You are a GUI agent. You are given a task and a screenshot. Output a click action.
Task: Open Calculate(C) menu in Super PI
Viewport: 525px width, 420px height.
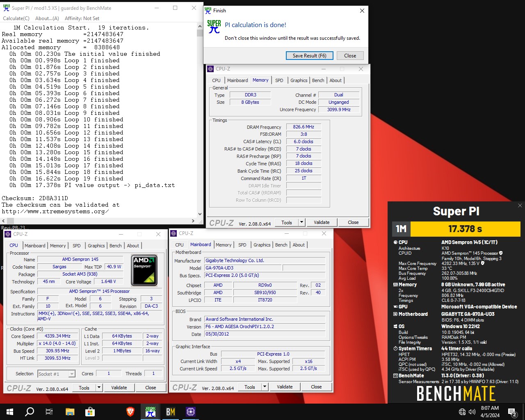[16, 18]
